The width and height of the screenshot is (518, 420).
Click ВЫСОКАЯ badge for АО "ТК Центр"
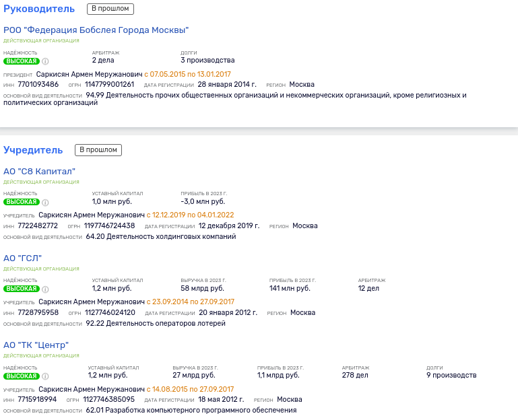(22, 376)
